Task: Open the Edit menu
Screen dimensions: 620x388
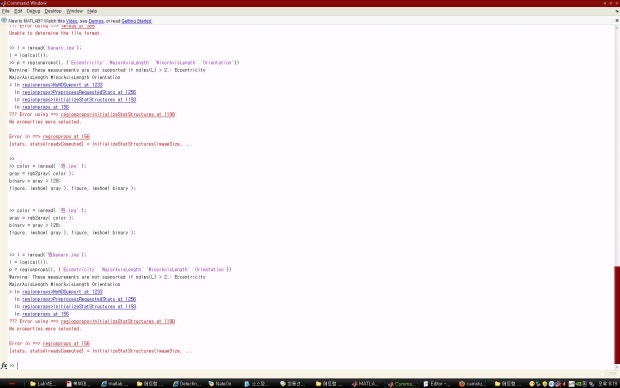Action: point(18,11)
